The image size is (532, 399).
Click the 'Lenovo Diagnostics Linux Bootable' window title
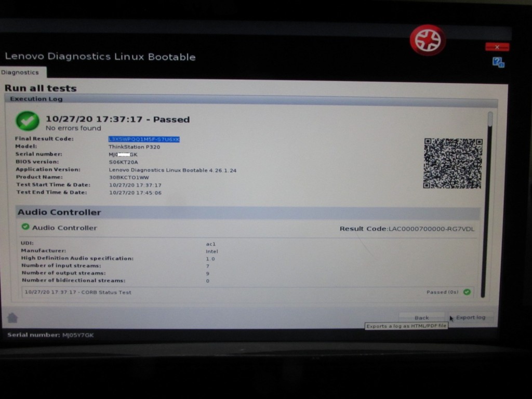(x=100, y=56)
